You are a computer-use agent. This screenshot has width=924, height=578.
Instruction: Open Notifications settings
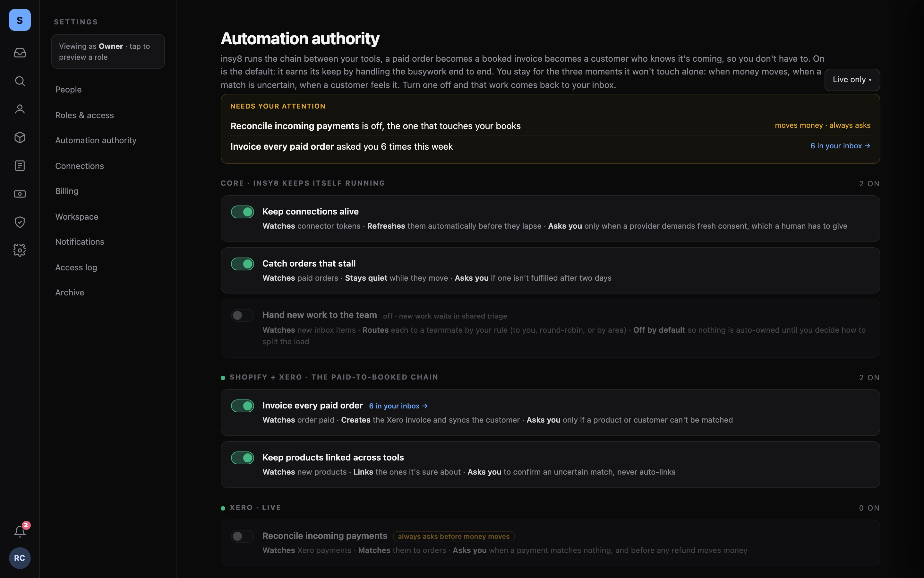tap(80, 241)
